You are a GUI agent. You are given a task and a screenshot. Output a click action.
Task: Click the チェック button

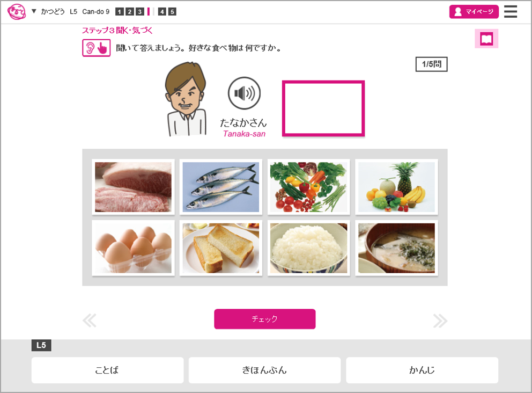[x=264, y=319]
